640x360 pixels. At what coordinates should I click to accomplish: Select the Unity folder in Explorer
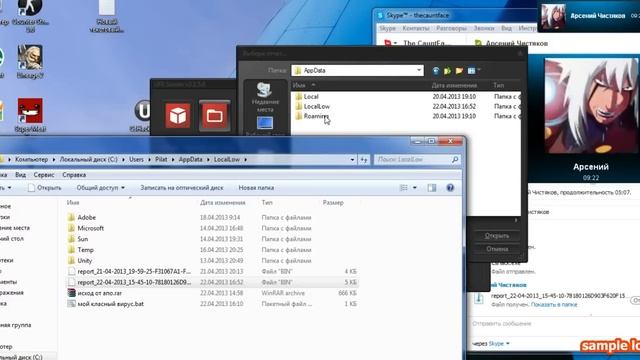[84, 260]
